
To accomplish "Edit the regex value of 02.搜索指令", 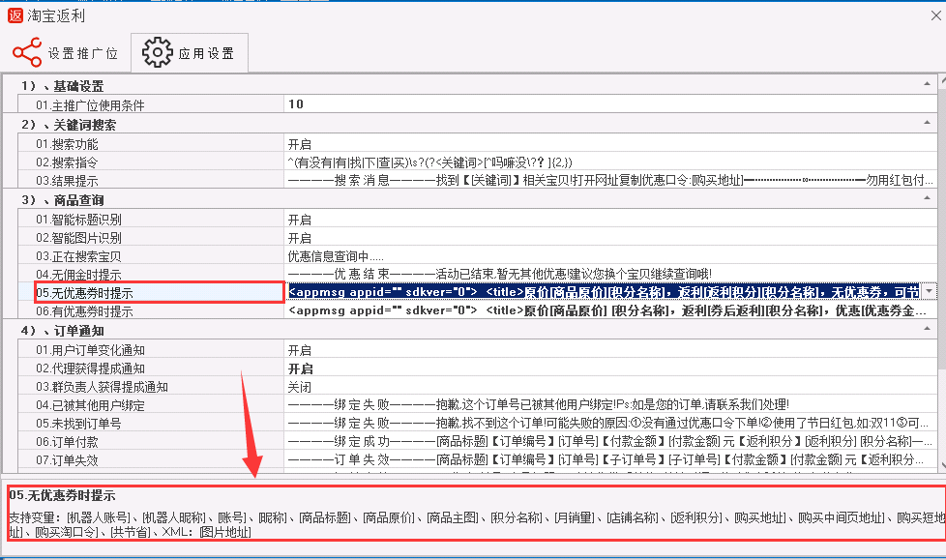I will click(610, 162).
